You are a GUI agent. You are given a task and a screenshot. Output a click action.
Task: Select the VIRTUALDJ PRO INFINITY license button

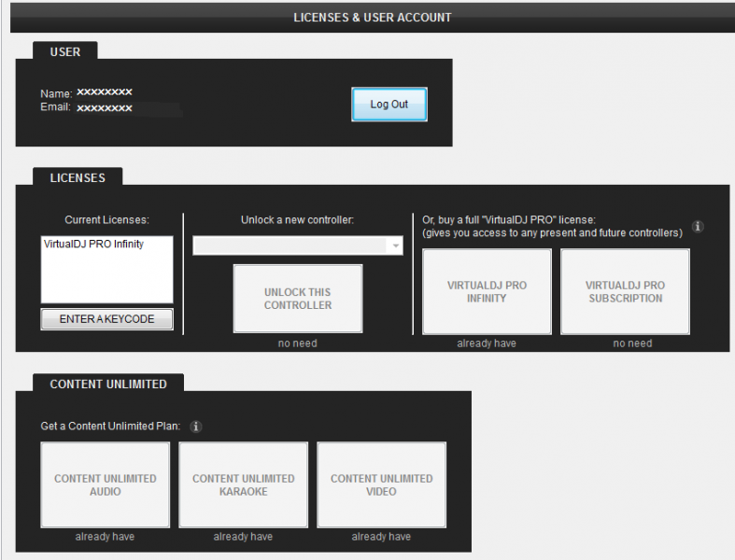click(x=487, y=291)
